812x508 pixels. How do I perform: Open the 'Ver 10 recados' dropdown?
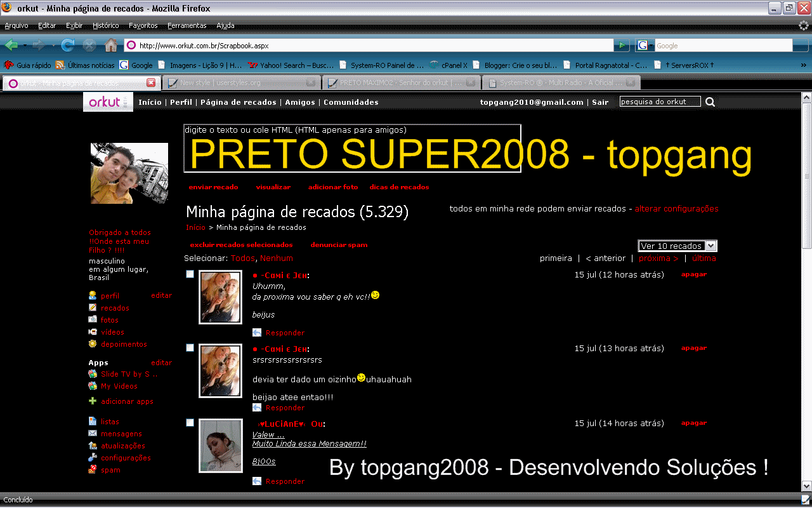(x=678, y=246)
